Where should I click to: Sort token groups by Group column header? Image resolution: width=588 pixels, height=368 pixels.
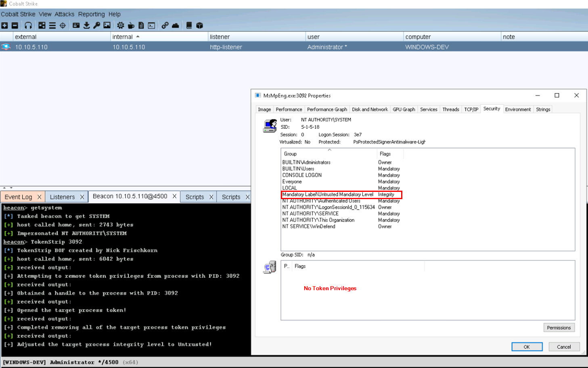pos(329,154)
